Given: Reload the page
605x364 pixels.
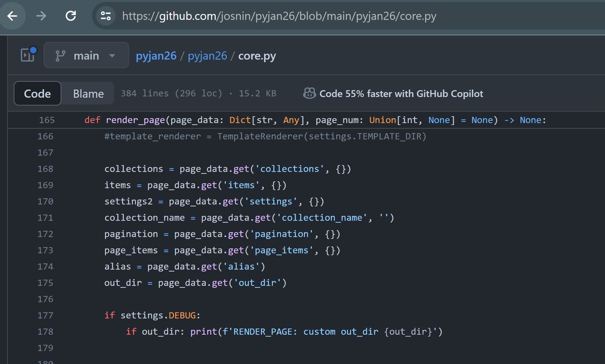Looking at the screenshot, I should click(71, 16).
